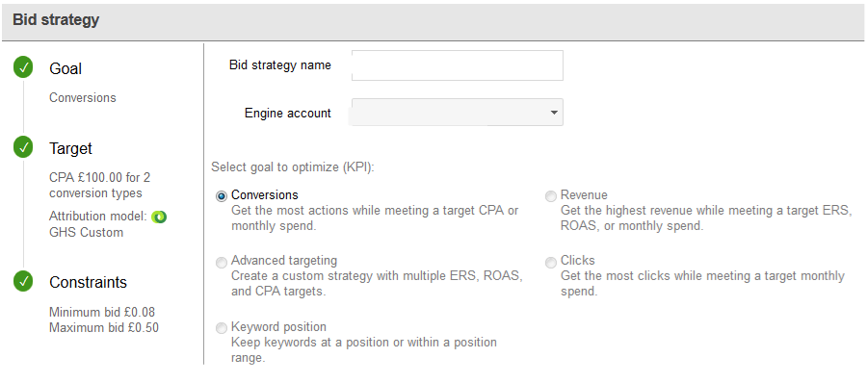Image resolution: width=868 pixels, height=384 pixels.
Task: Select the Revenue radio button
Action: (551, 196)
